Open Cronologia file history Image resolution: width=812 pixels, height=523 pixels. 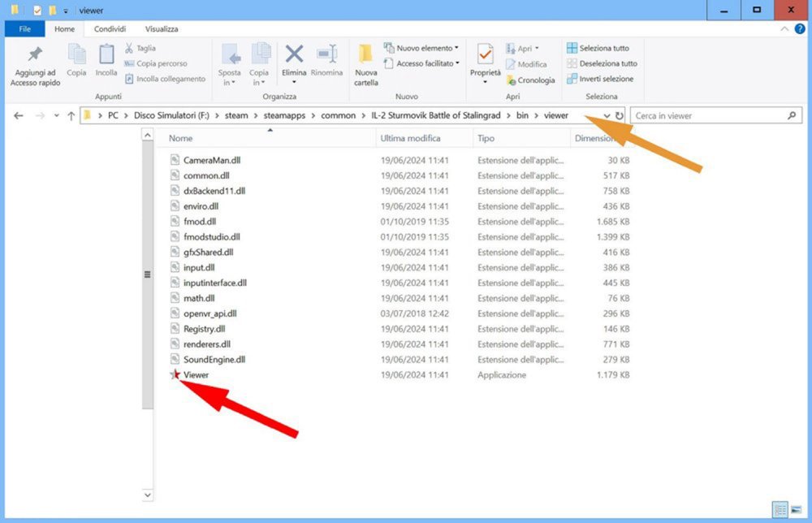click(x=530, y=80)
